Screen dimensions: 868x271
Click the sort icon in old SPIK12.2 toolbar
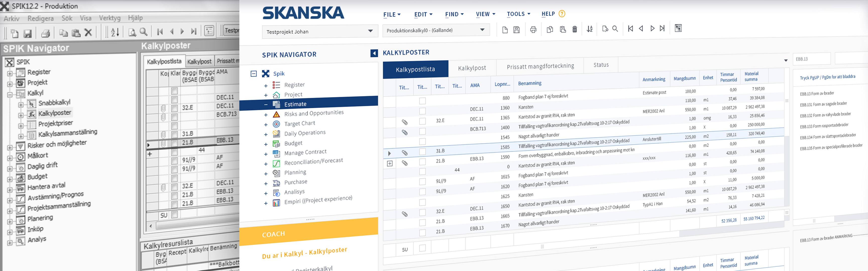coord(115,32)
